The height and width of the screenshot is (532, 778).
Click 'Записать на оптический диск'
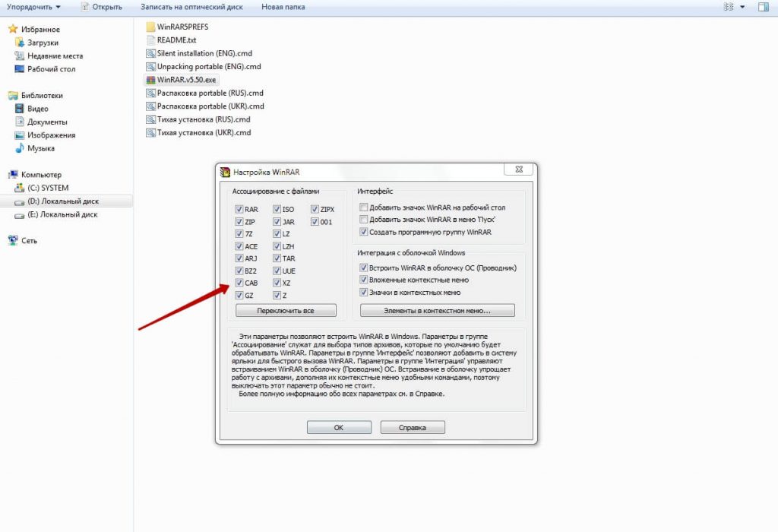191,7
